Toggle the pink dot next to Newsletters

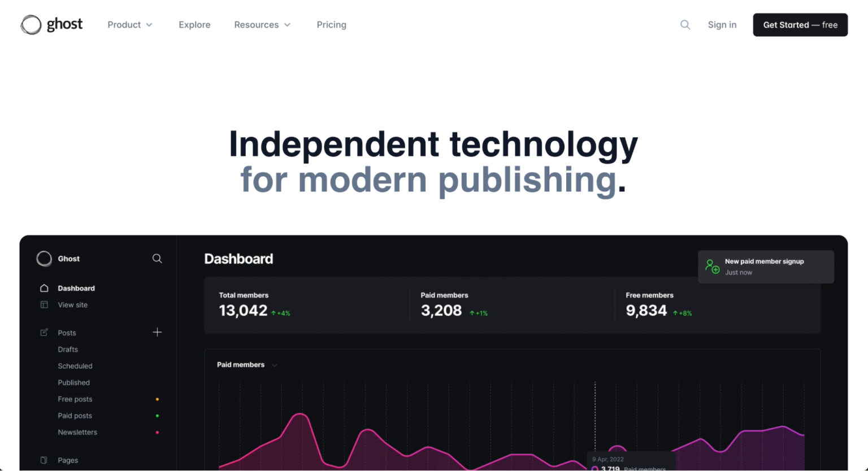pos(157,432)
